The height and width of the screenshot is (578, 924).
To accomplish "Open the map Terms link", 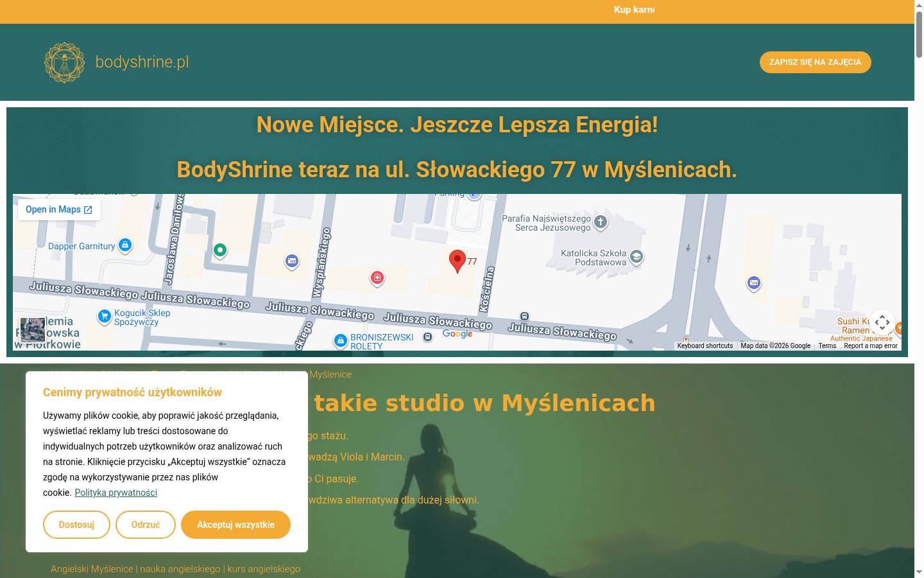I will pos(827,346).
